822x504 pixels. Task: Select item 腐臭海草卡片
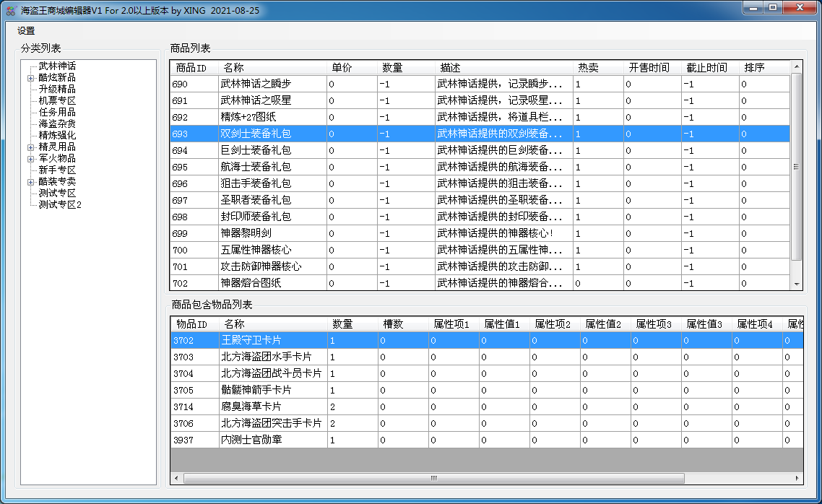pyautogui.click(x=487, y=407)
